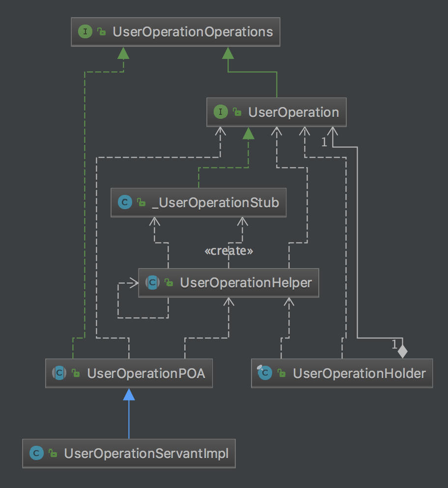Click the public lock icon beside UserOperationOperations

(102, 31)
